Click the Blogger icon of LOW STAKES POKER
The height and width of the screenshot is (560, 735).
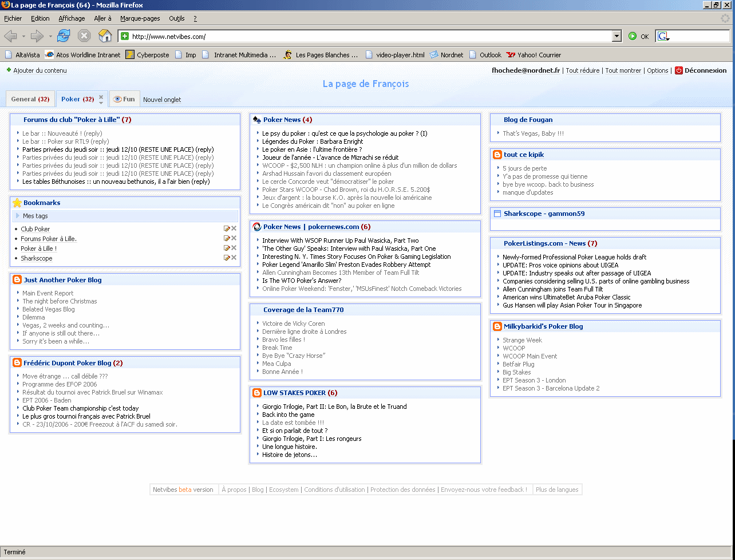(256, 393)
